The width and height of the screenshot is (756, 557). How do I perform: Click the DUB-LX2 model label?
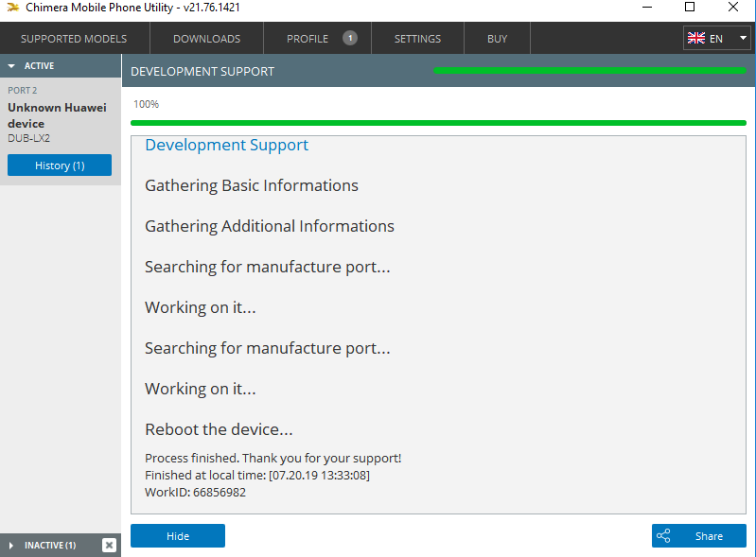pos(29,138)
